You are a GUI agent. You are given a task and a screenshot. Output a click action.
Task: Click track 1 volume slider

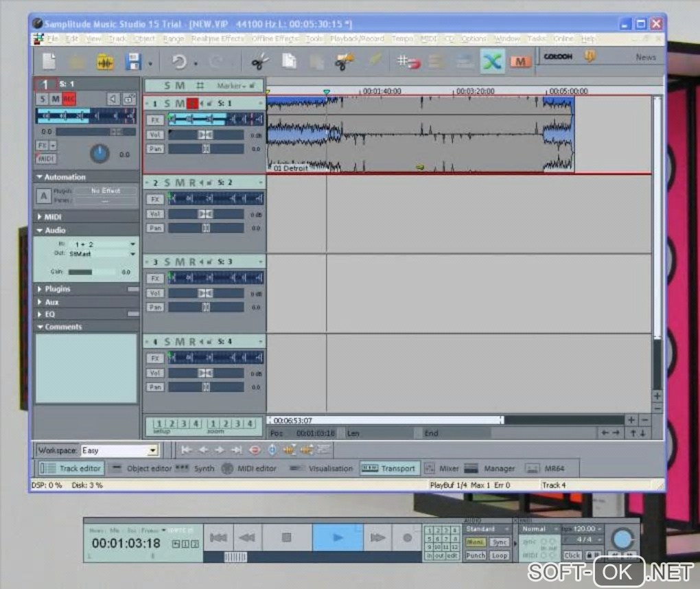click(x=207, y=135)
